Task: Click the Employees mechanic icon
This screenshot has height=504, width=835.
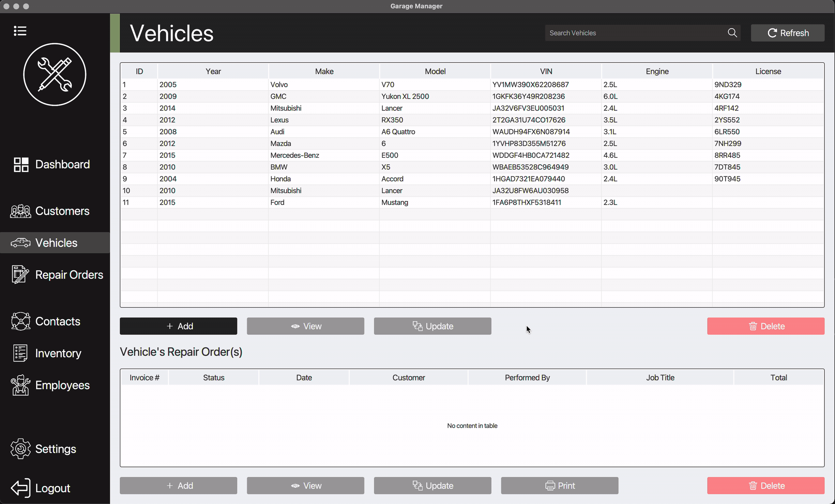Action: coord(20,385)
